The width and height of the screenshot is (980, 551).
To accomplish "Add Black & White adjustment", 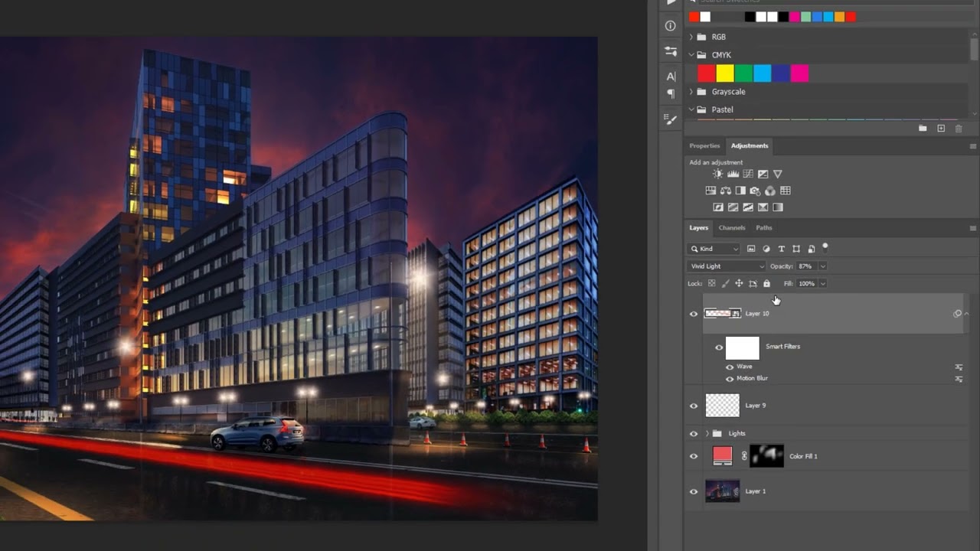I will [740, 191].
